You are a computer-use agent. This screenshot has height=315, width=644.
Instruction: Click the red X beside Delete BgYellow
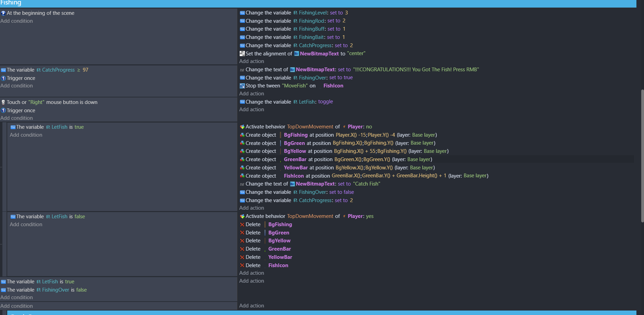click(242, 241)
